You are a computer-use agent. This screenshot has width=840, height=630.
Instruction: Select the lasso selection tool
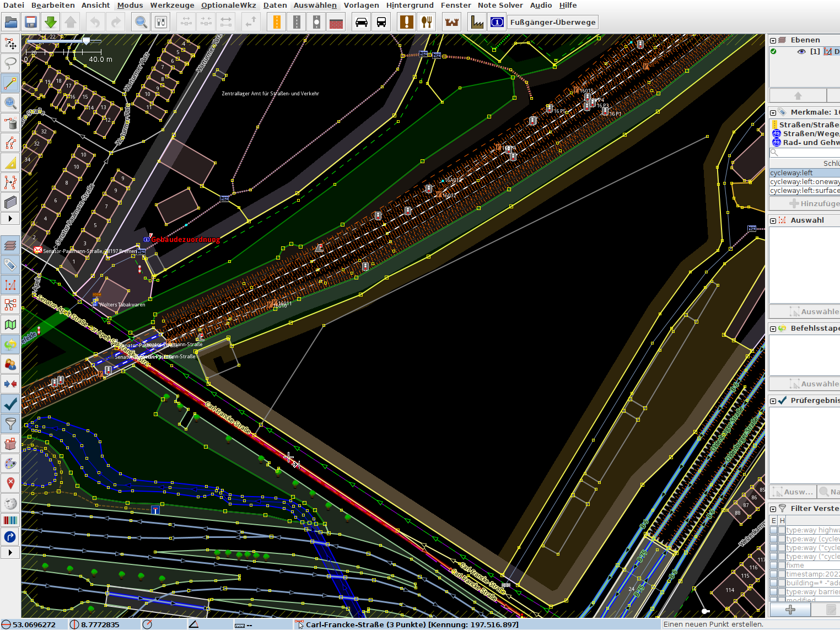point(10,62)
